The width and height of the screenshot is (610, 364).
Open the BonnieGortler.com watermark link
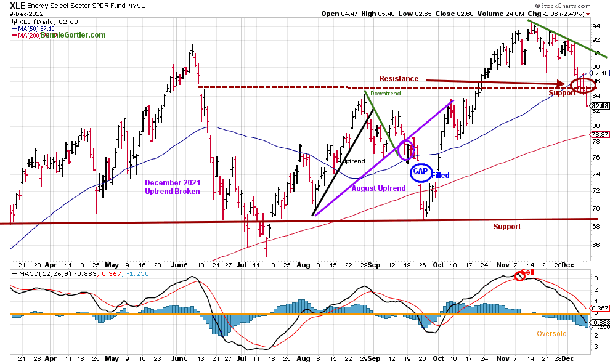point(73,35)
